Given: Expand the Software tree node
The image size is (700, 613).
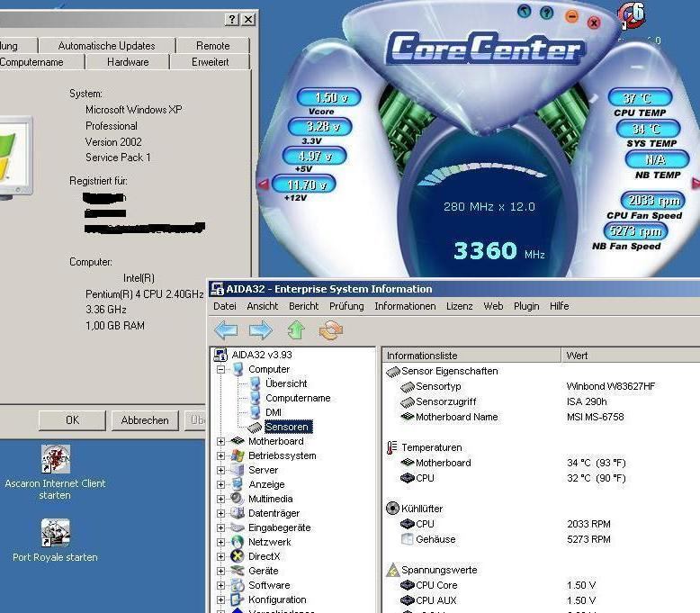Looking at the screenshot, I should (220, 585).
